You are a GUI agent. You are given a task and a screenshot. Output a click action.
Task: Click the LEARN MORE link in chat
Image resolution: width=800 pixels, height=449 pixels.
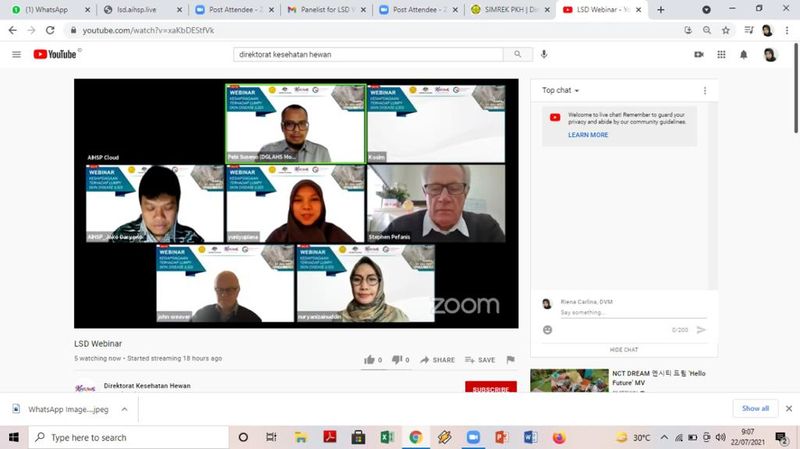tap(588, 135)
